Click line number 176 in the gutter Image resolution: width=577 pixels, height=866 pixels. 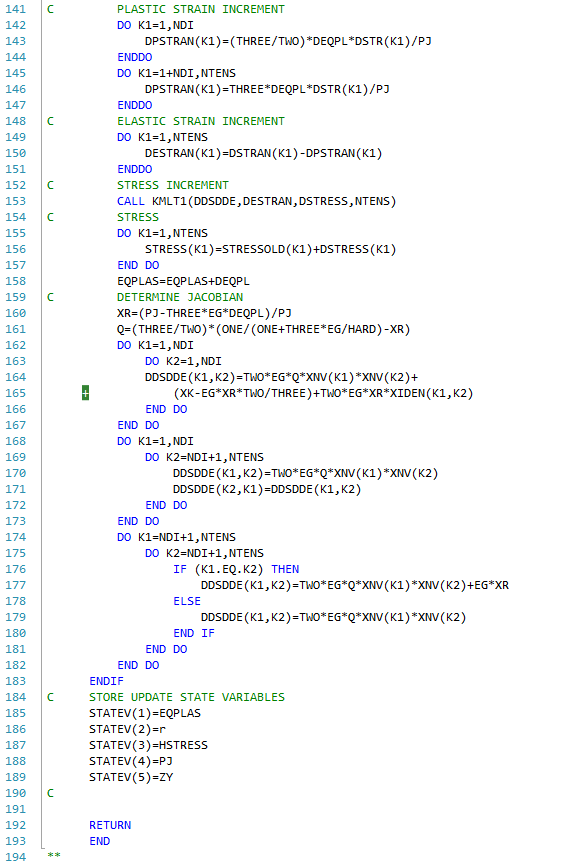pos(15,570)
